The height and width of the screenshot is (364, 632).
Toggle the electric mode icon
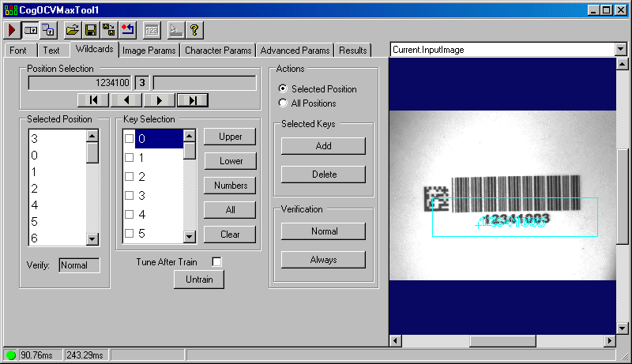(31, 30)
